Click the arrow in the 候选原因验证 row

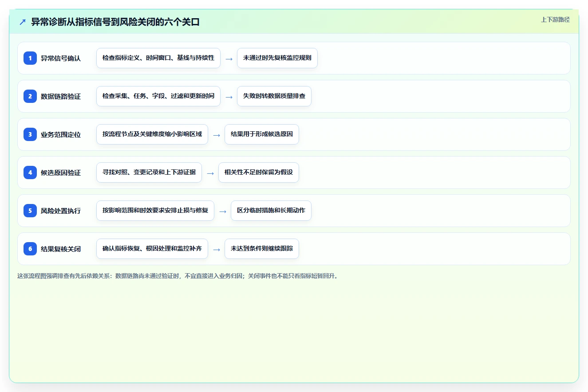tap(210, 173)
